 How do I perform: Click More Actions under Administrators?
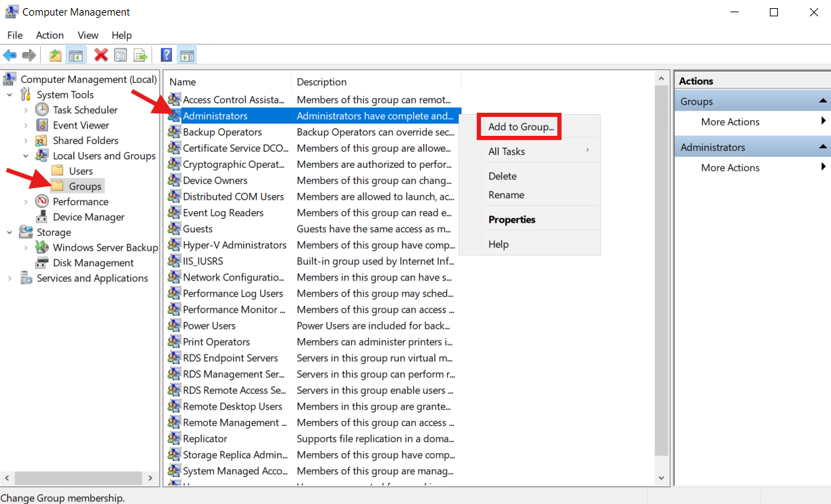tap(730, 168)
